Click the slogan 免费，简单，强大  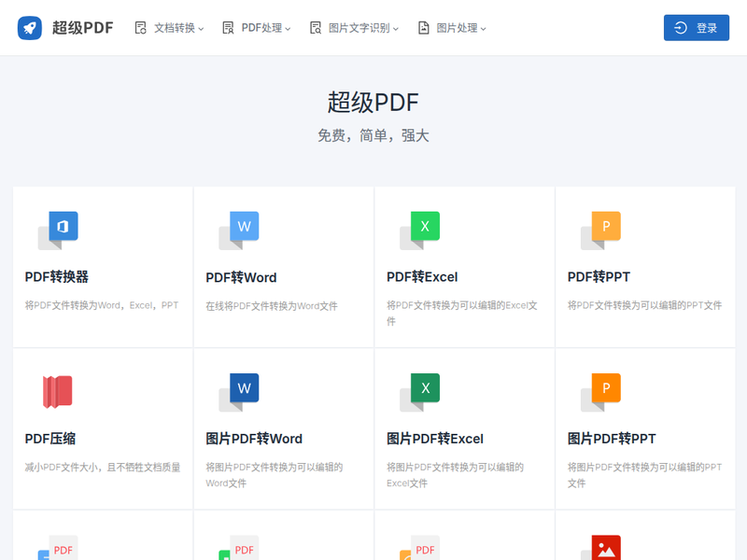373,135
